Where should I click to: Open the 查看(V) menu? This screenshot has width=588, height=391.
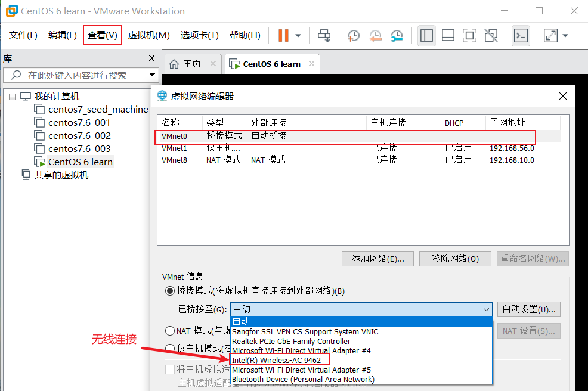pos(103,35)
